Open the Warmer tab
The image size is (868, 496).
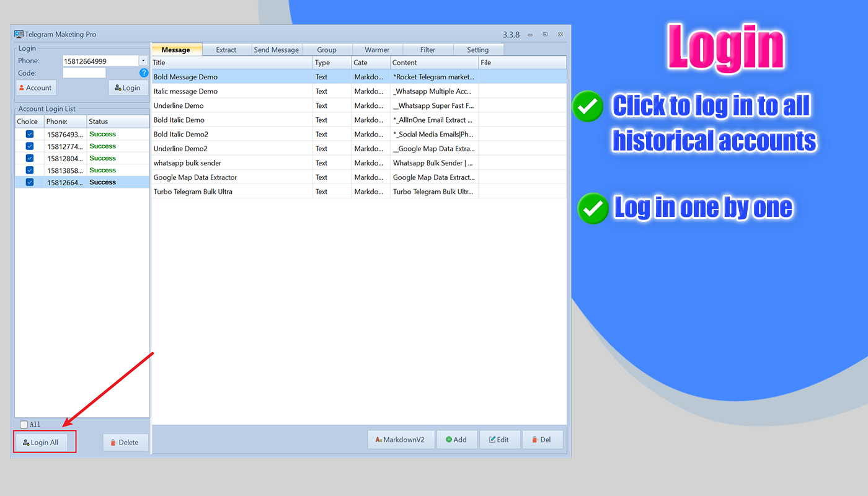tap(377, 50)
